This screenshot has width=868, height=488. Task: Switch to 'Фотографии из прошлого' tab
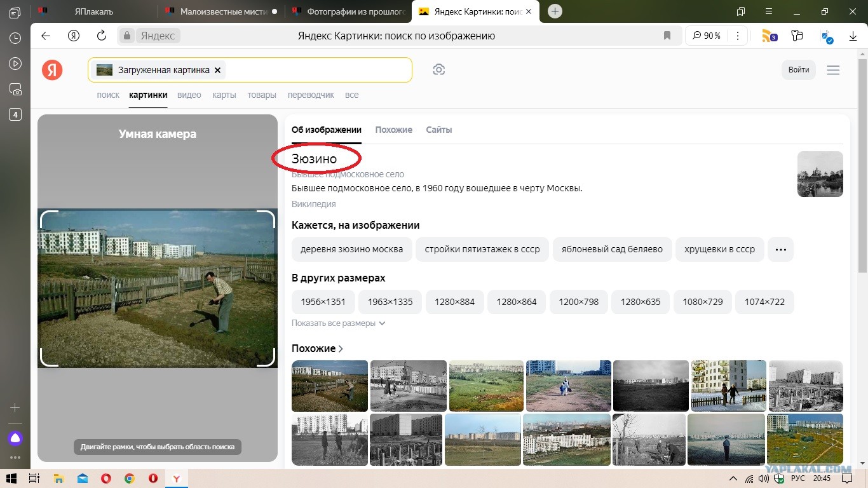(x=348, y=11)
